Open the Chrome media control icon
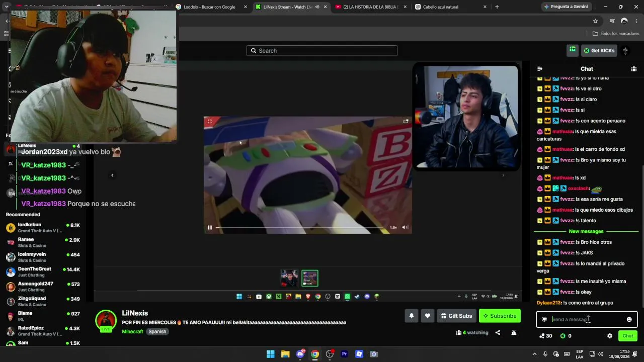Viewport: 644px width, 362px height. coord(612,21)
